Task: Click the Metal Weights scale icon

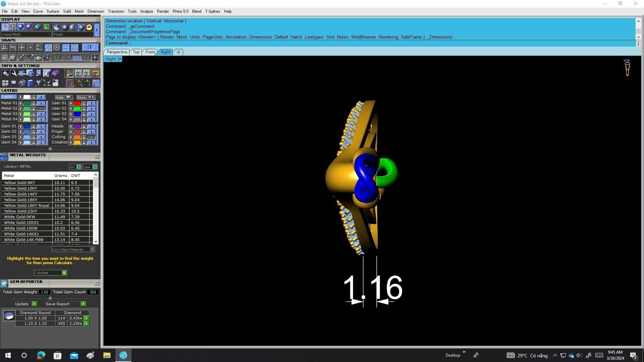Action: coord(4,157)
